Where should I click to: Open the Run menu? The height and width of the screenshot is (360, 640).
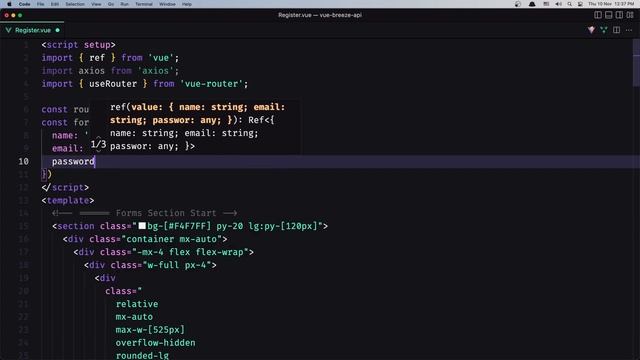pyautogui.click(x=124, y=4)
